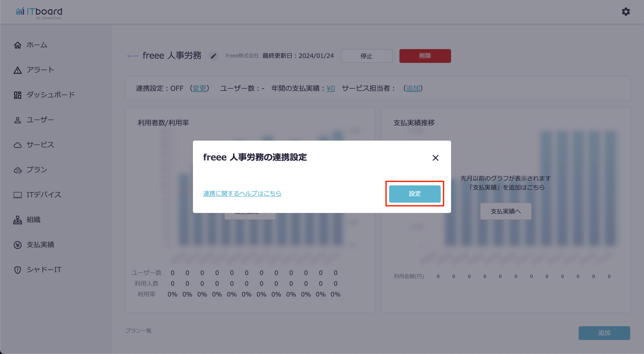Go to ITデバイス menu item
The width and height of the screenshot is (644, 354).
(44, 195)
